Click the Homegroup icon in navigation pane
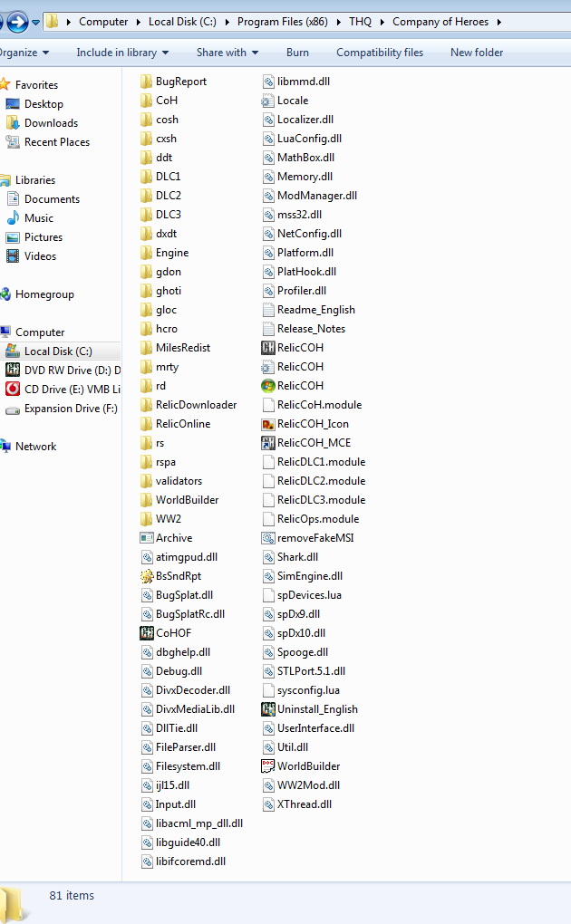The image size is (571, 924). 5,294
